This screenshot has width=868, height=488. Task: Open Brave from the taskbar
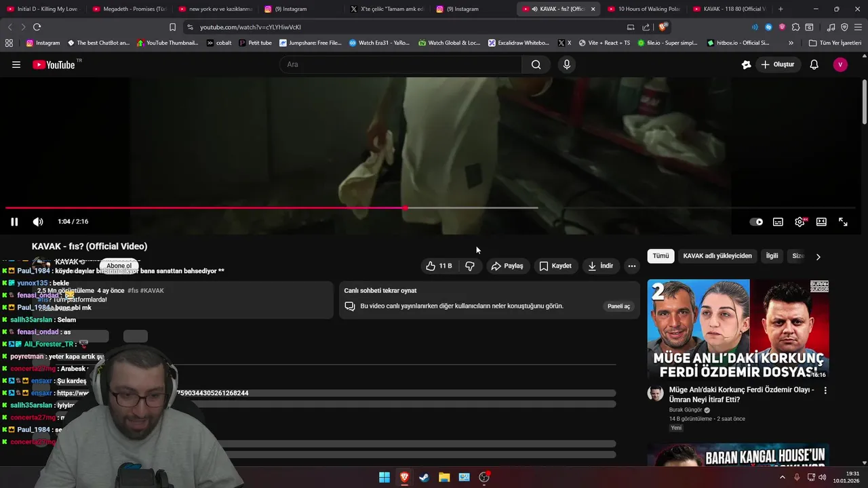[404, 477]
